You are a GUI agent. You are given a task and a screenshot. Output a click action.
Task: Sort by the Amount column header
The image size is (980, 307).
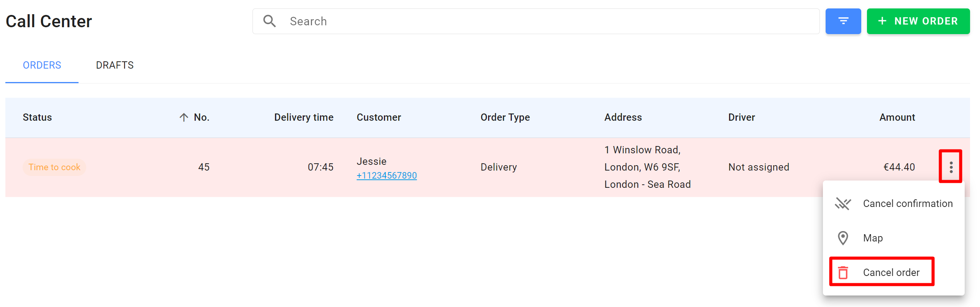coord(897,117)
